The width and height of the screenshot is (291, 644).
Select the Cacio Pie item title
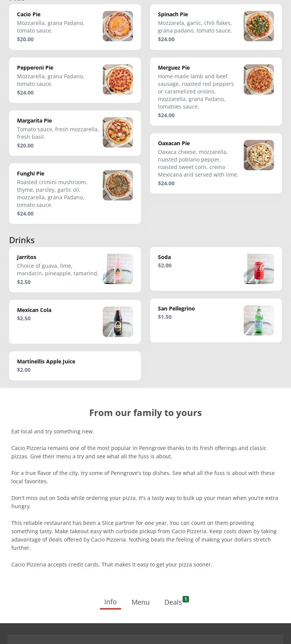29,14
